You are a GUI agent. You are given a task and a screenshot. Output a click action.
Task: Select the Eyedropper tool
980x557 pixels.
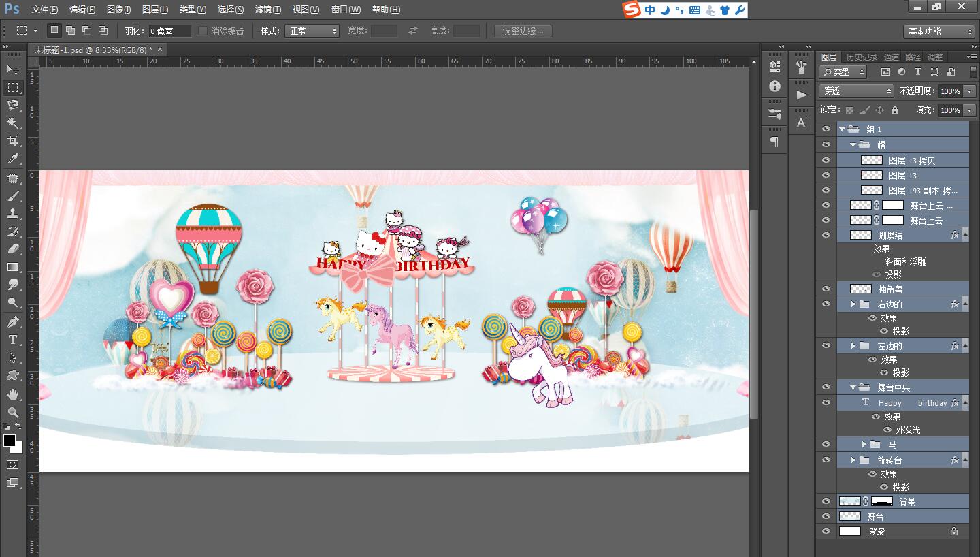tap(13, 159)
